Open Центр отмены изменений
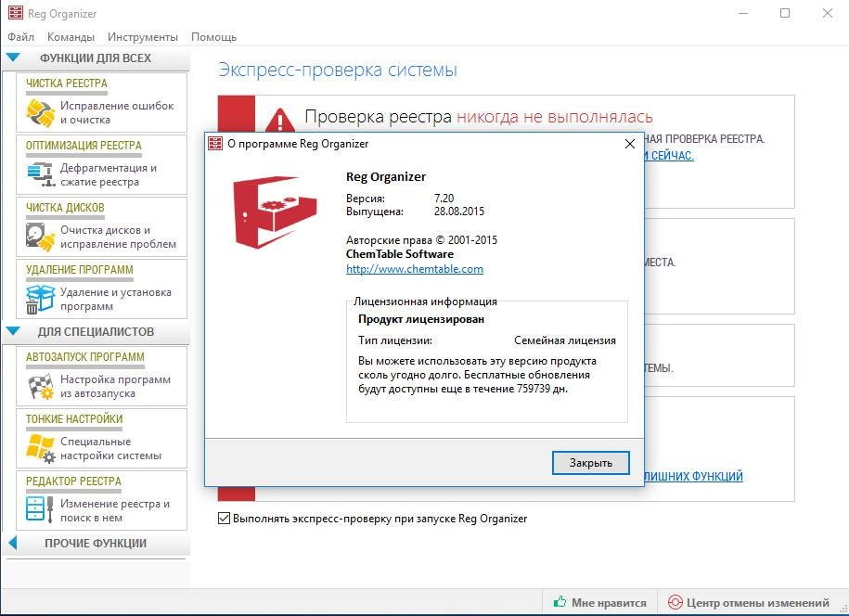The height and width of the screenshot is (616, 849). pos(748,602)
